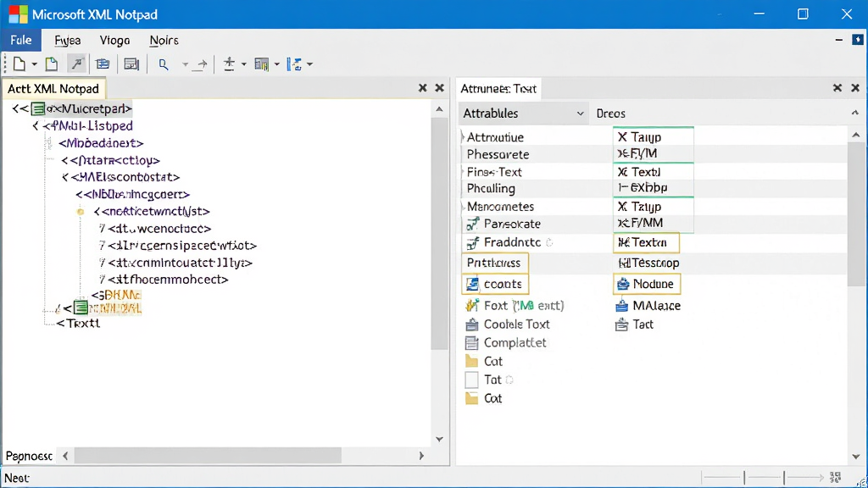
Task: Select the Tesscoop value cell
Action: coord(648,263)
